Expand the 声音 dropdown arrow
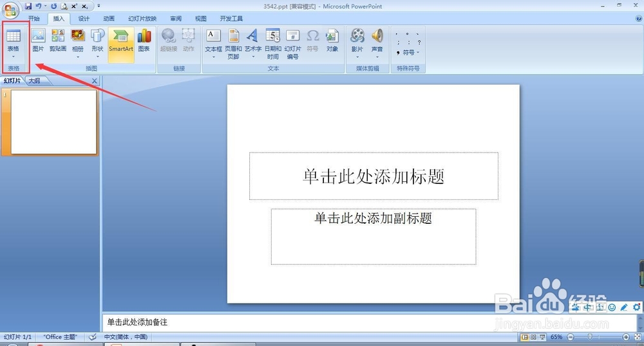 (x=377, y=57)
